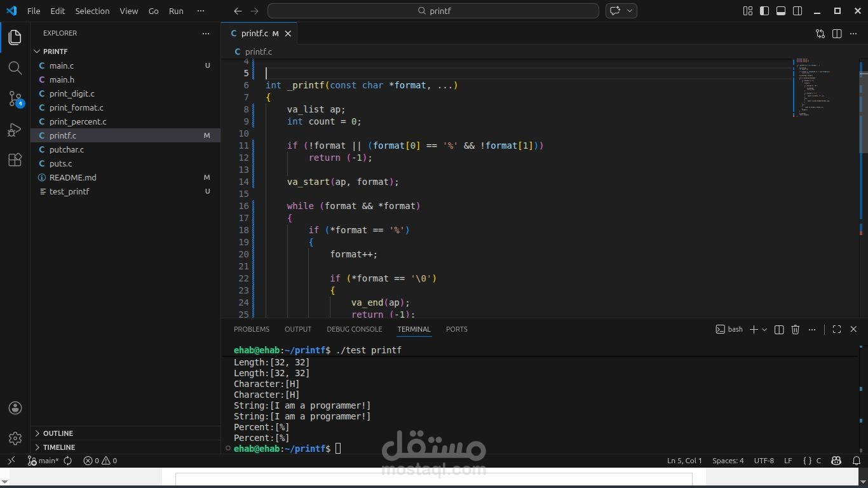Open the Copilot chat icon in title bar
Image resolution: width=868 pixels, height=488 pixels.
pos(615,11)
